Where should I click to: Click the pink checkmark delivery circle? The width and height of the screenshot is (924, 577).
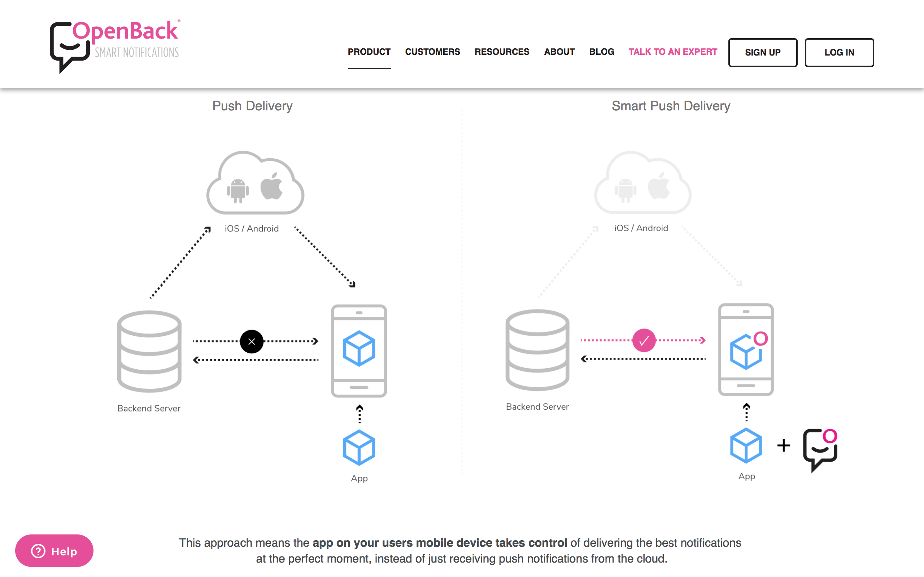pos(644,340)
